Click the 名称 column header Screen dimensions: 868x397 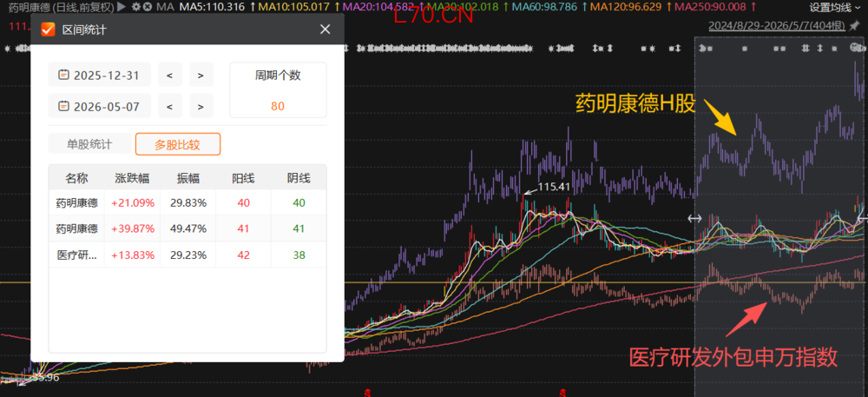click(x=76, y=178)
